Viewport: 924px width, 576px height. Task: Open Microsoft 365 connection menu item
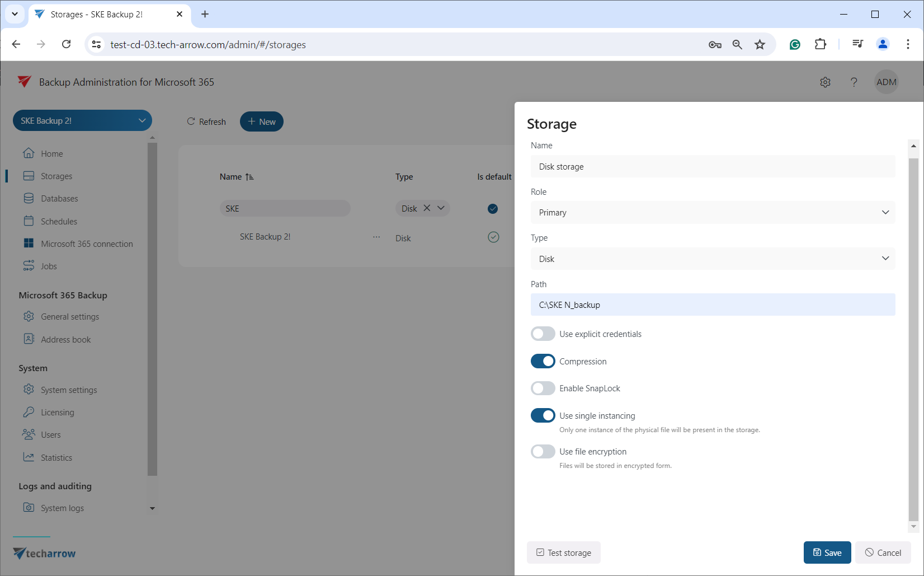point(87,244)
